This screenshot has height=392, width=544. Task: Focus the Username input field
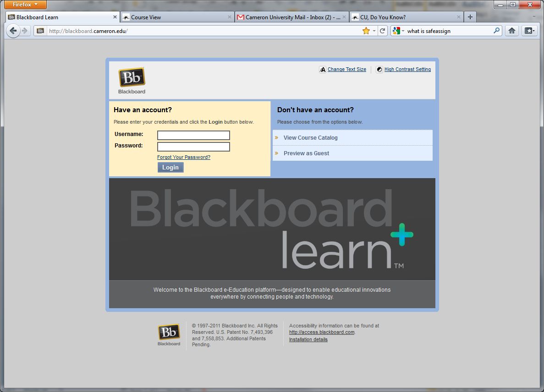193,135
